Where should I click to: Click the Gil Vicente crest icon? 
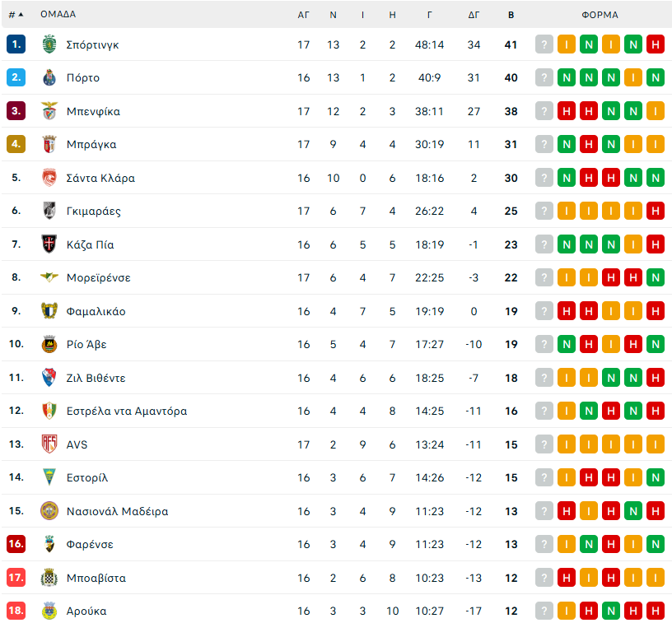click(x=49, y=378)
